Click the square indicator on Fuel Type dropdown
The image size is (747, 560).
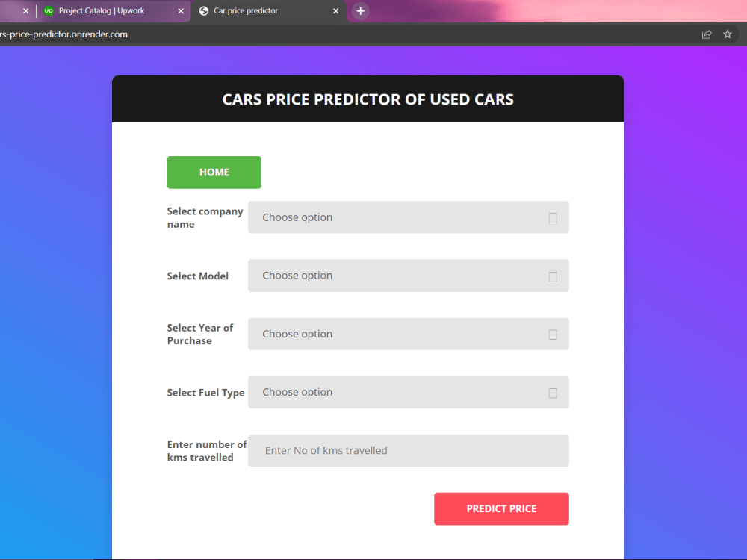(x=553, y=392)
